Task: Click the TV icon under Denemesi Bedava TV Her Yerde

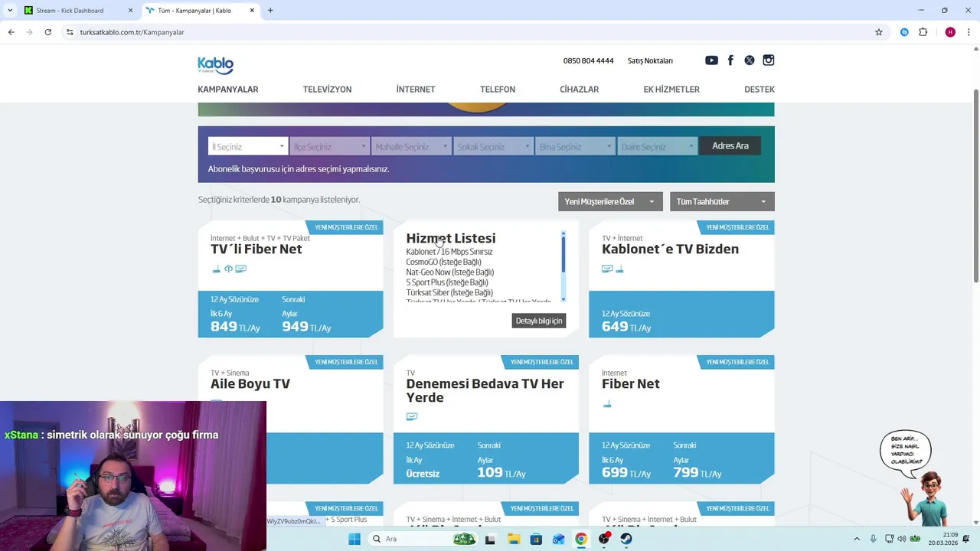Action: tap(412, 417)
